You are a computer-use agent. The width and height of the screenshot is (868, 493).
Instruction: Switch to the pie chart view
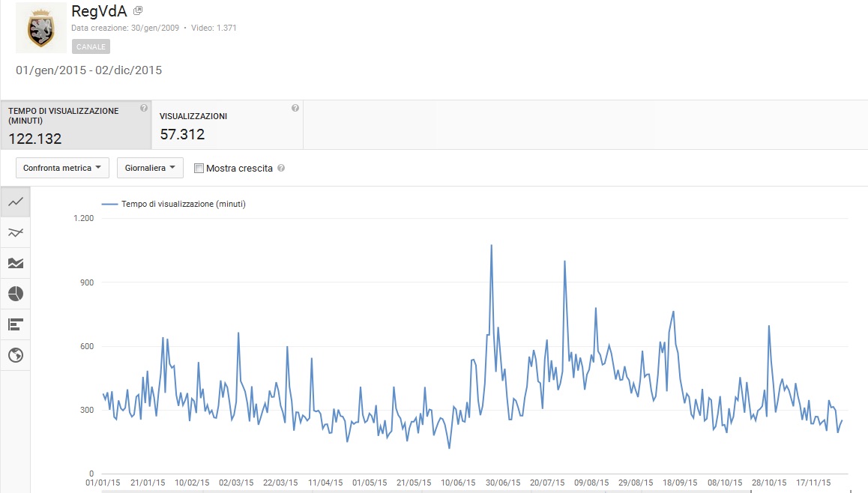[16, 294]
